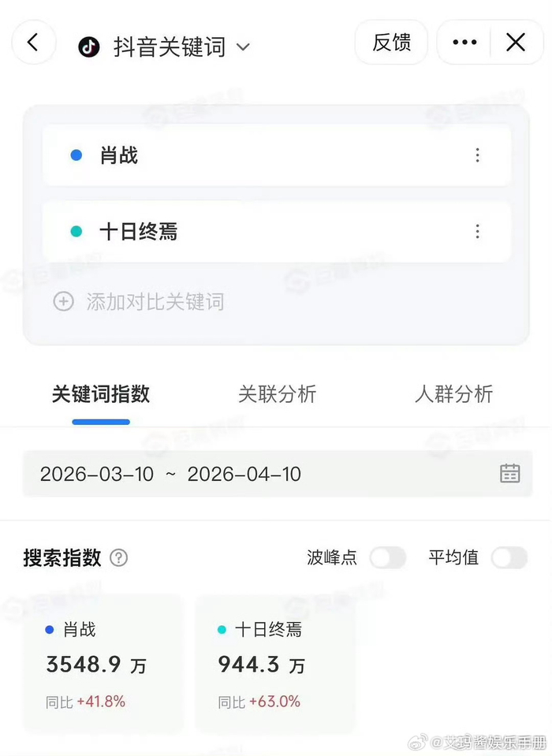Show help for 搜索指数 question mark
The height and width of the screenshot is (756, 552).
coord(119,558)
